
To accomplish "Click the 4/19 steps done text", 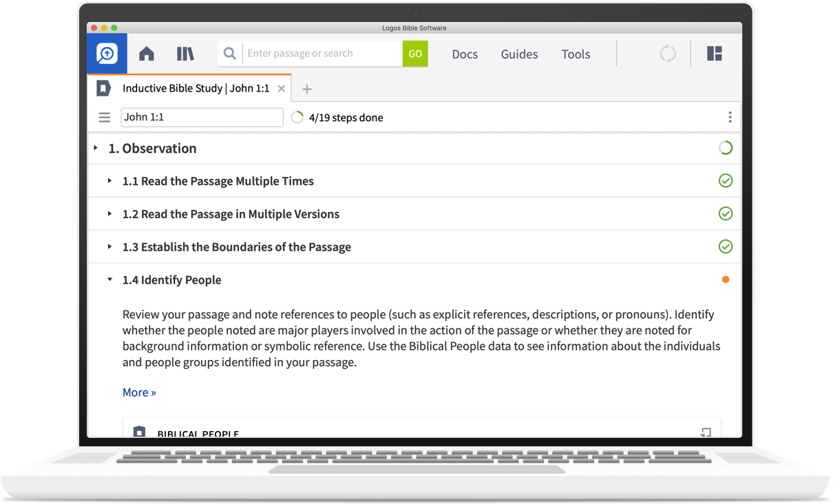I will coord(346,118).
